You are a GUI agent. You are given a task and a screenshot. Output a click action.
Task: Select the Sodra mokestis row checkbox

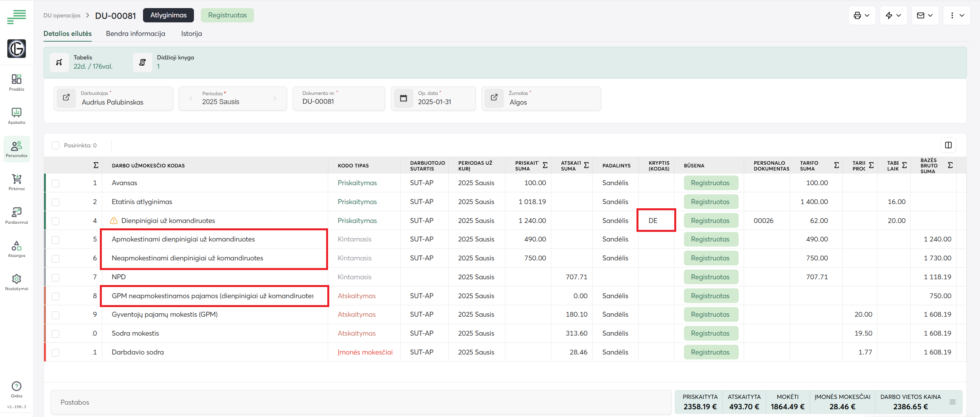click(56, 334)
